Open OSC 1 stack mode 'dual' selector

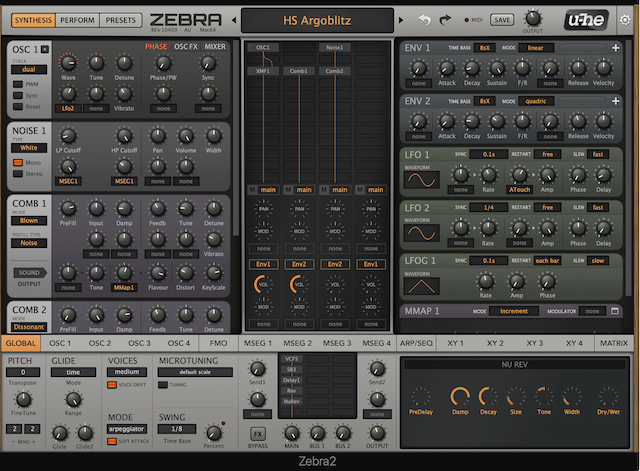pyautogui.click(x=29, y=69)
